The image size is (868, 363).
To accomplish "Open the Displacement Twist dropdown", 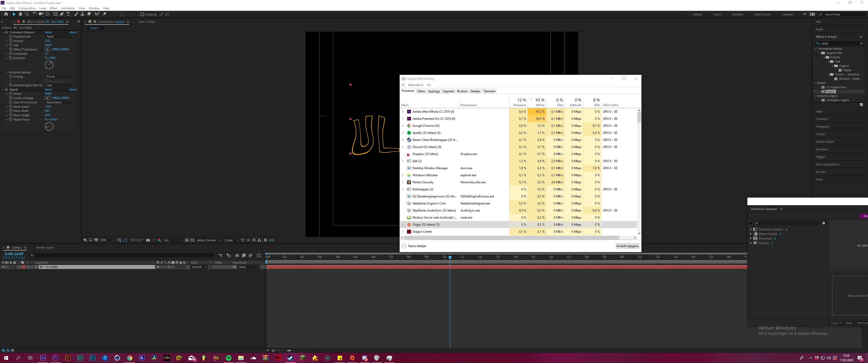I will pyautogui.click(x=60, y=36).
